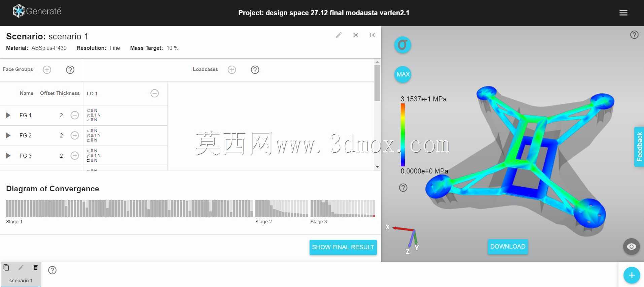644x287 pixels.
Task: Download the generated result
Action: click(x=508, y=247)
